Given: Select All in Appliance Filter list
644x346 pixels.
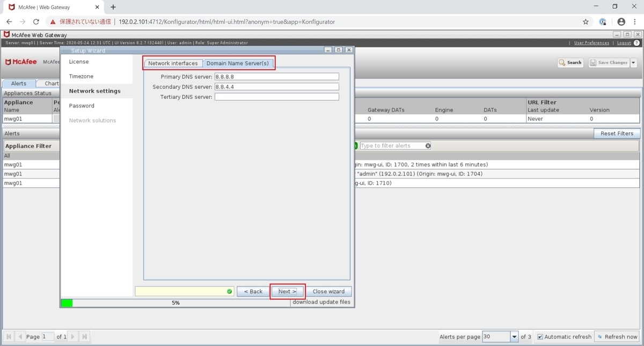Looking at the screenshot, I should (x=31, y=155).
